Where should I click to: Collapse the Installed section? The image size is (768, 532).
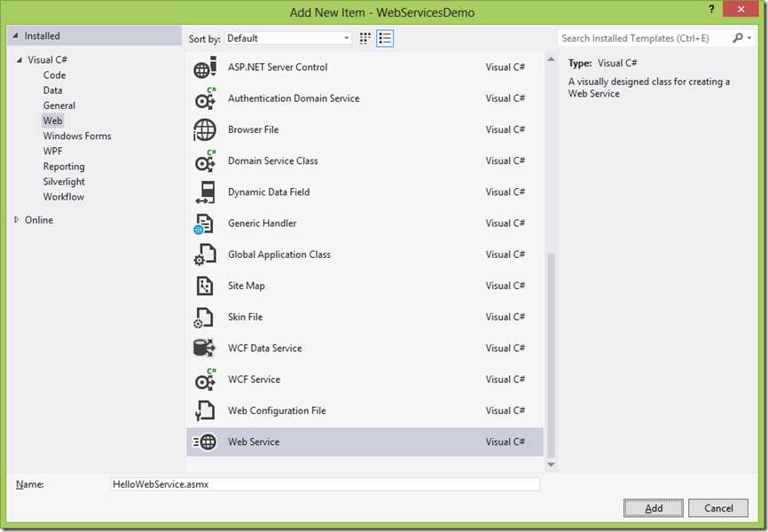click(x=16, y=35)
